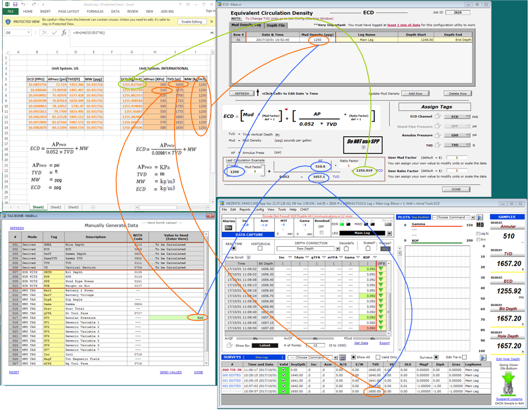The height and width of the screenshot is (411, 532).
Task: Click the Annular Pressure value cell showing 510 in TAG BOMB
Action: pos(176,318)
